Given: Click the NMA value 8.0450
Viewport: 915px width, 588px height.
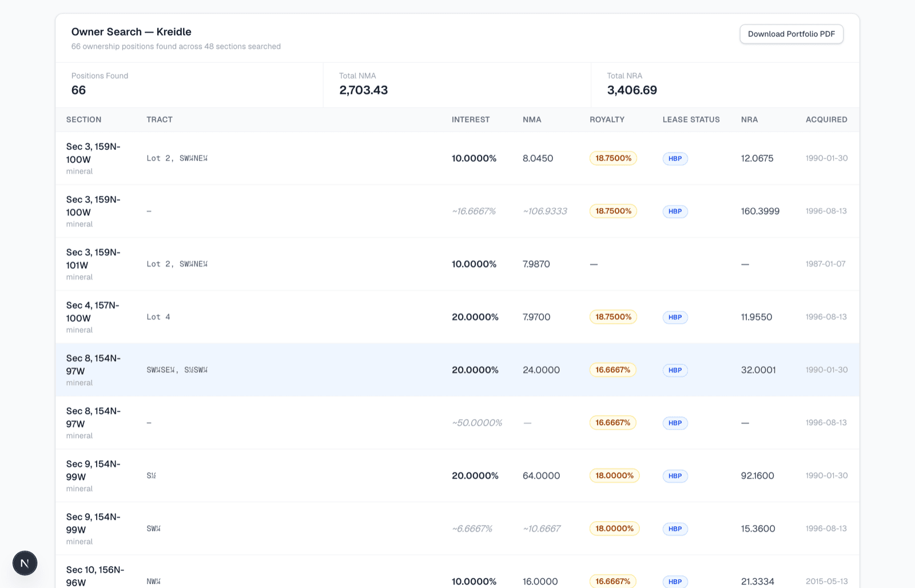Looking at the screenshot, I should tap(538, 158).
